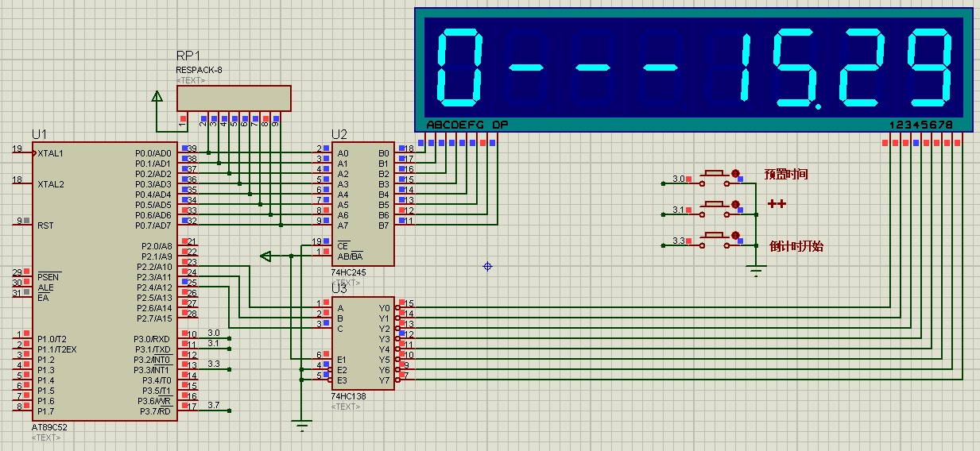
Task: Click the 3.3 net label beside 倒计时开始 button
Action: [x=678, y=240]
